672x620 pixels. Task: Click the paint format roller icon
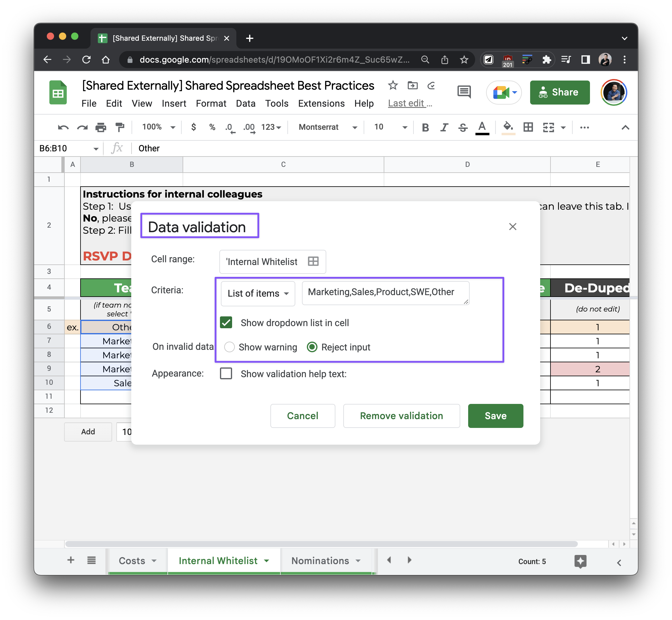click(x=119, y=127)
